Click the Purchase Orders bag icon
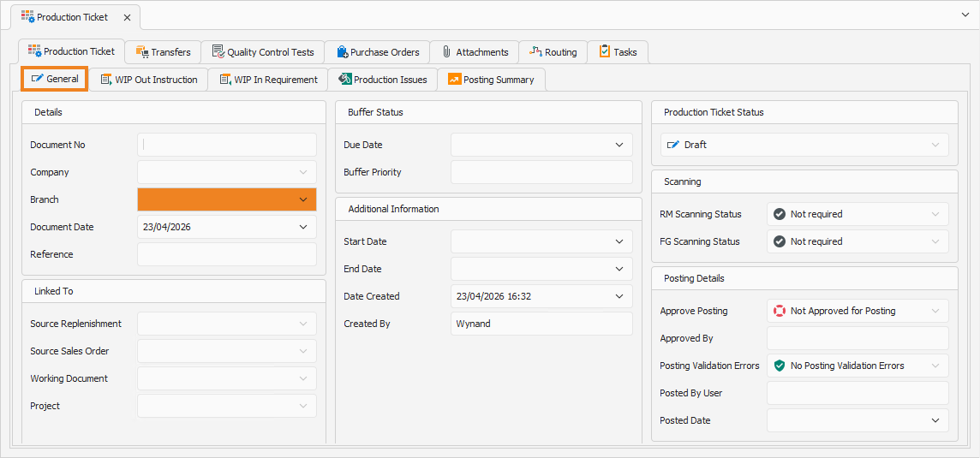Image resolution: width=980 pixels, height=458 pixels. tap(342, 52)
